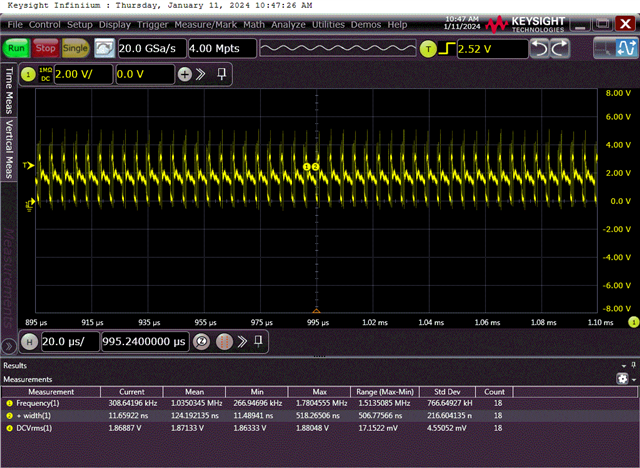Screen dimensions: 640x468
Task: Pin the channel vertical settings toolbar
Action: coord(221,74)
